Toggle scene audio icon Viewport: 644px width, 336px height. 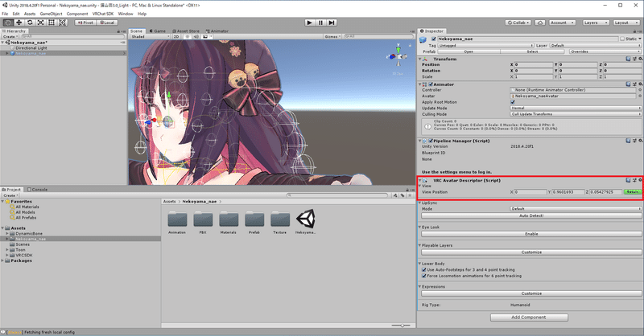pyautogui.click(x=196, y=36)
